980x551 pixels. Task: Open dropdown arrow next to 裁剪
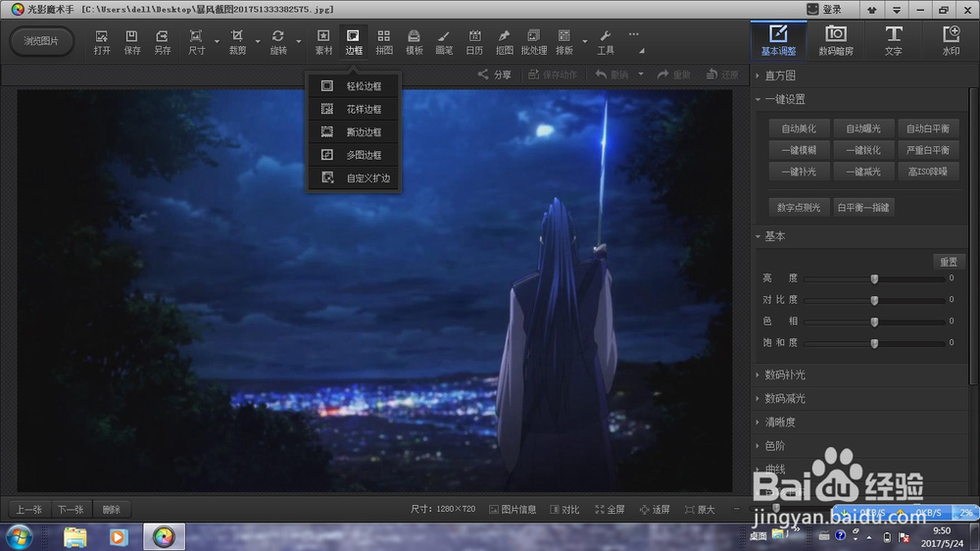pos(258,42)
